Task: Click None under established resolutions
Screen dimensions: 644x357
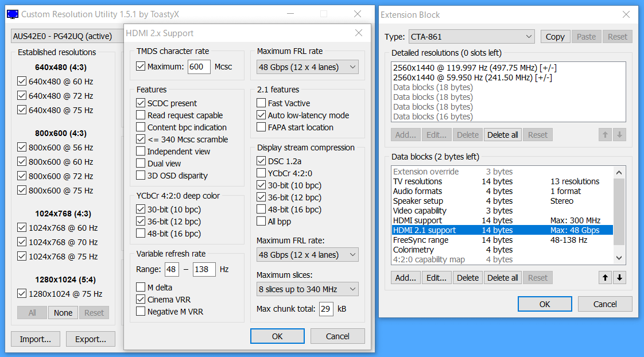Action: (x=63, y=313)
